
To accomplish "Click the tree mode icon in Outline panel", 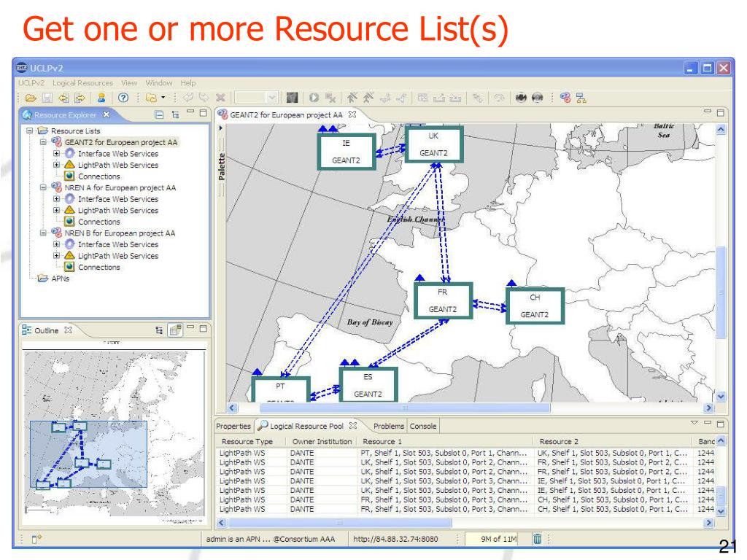I will pyautogui.click(x=159, y=330).
